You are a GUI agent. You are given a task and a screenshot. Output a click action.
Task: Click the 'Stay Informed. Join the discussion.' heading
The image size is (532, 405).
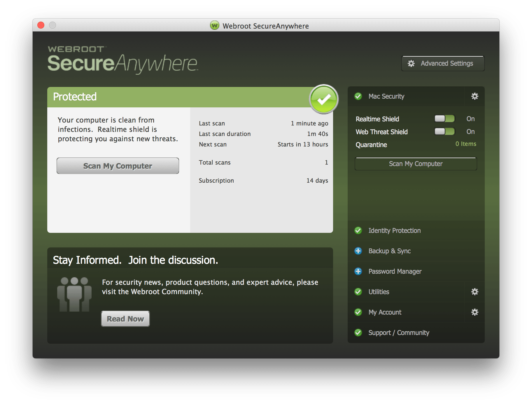click(x=135, y=260)
